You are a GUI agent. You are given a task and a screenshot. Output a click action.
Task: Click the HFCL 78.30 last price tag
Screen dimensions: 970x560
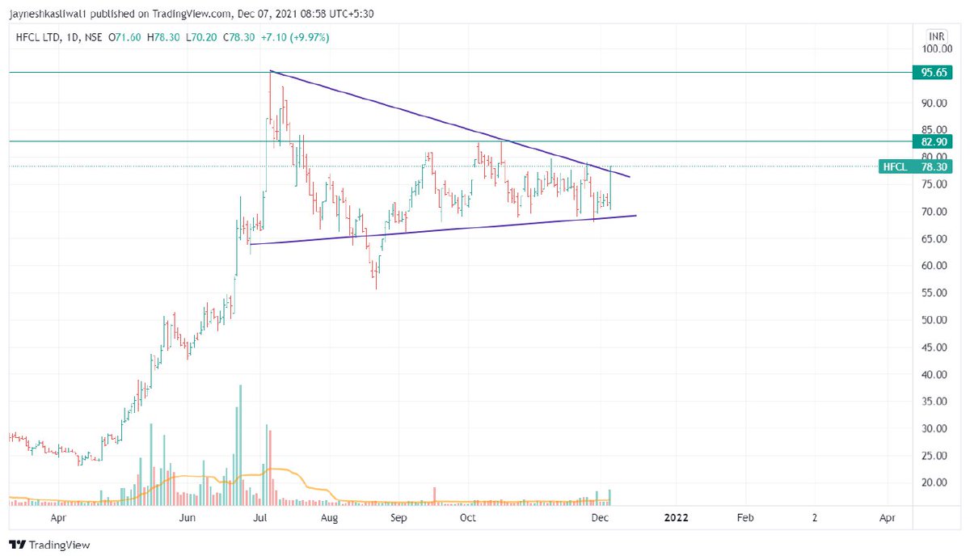point(915,166)
